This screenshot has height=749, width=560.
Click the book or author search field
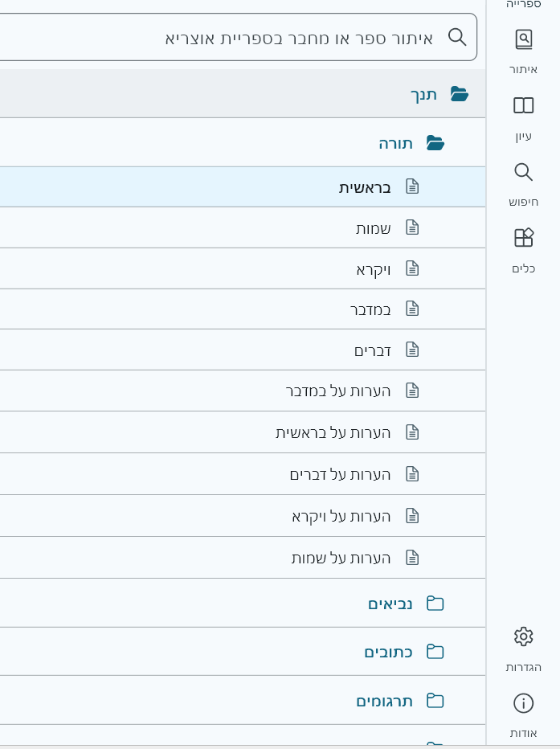(x=241, y=37)
